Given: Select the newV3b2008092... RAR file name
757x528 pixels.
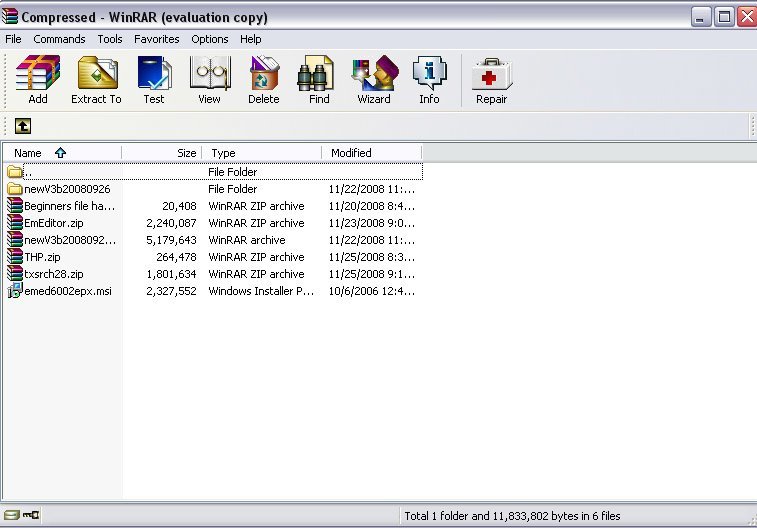Looking at the screenshot, I should tap(70, 240).
